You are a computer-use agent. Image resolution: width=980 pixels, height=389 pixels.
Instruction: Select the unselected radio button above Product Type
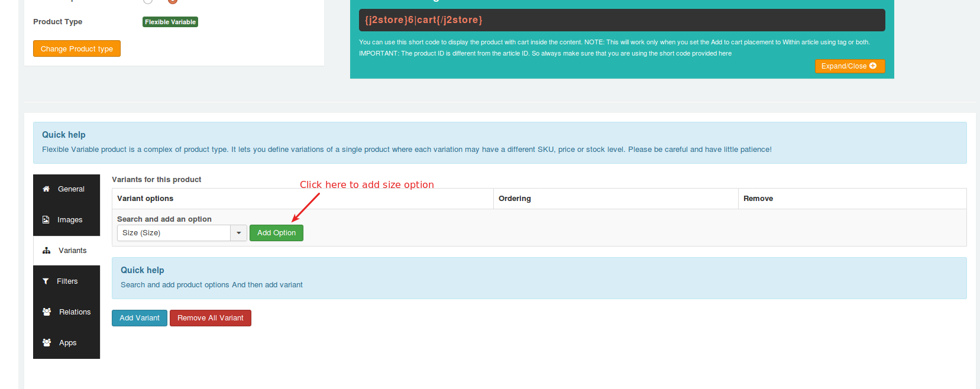(x=148, y=1)
